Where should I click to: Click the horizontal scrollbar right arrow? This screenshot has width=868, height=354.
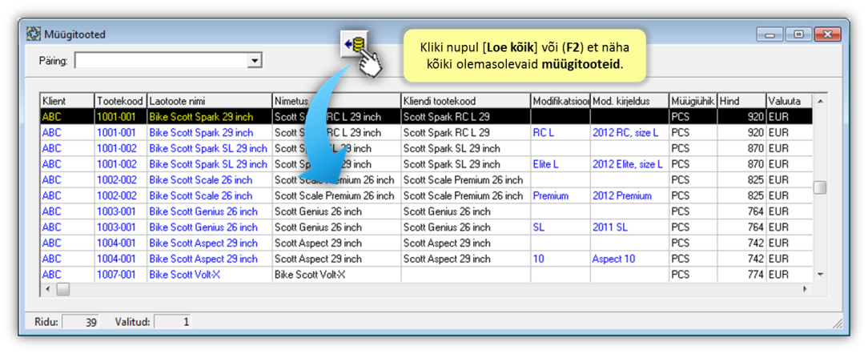coord(804,289)
